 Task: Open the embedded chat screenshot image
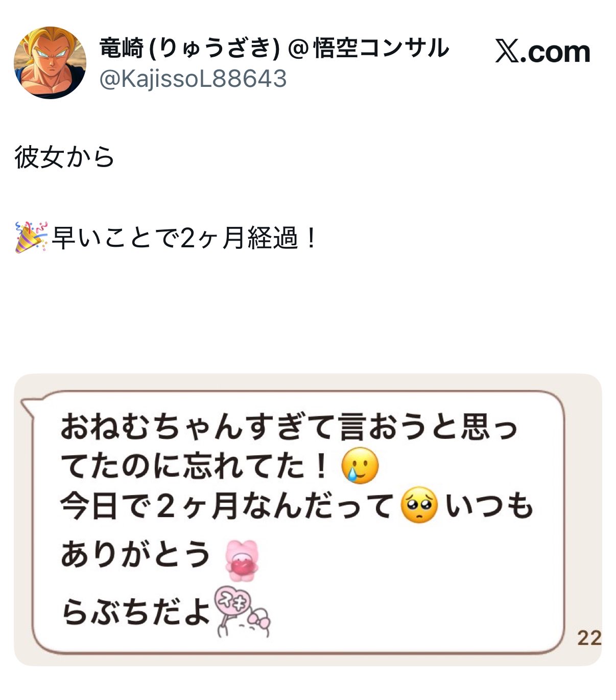click(307, 520)
